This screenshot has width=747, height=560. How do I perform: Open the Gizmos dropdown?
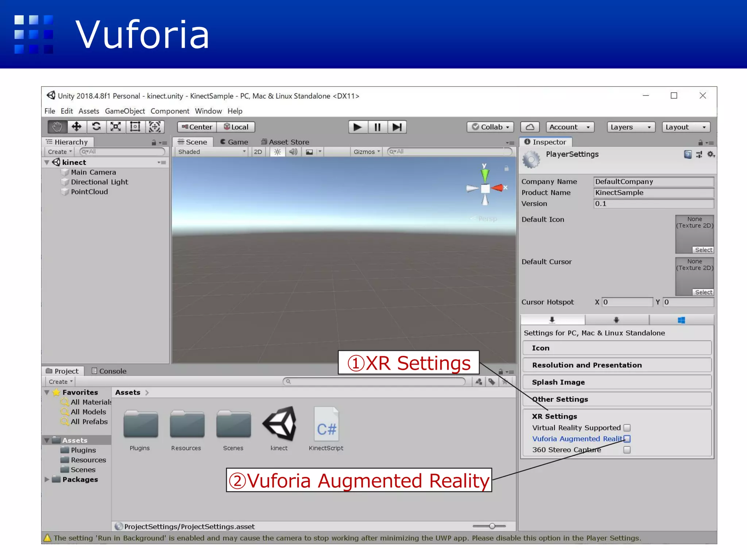pyautogui.click(x=367, y=152)
